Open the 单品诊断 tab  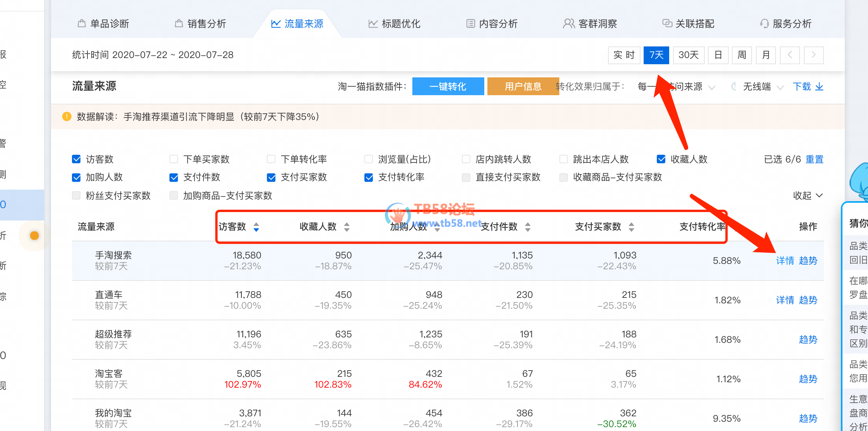click(103, 24)
